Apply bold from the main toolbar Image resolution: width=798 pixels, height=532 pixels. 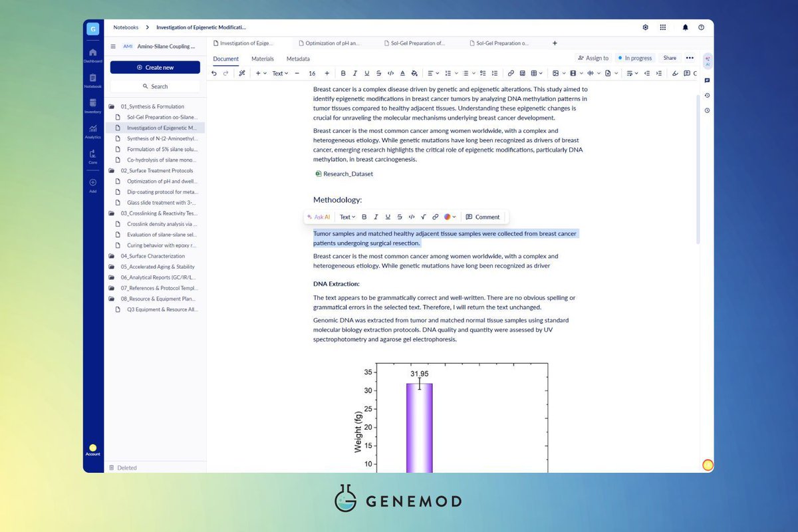click(343, 73)
